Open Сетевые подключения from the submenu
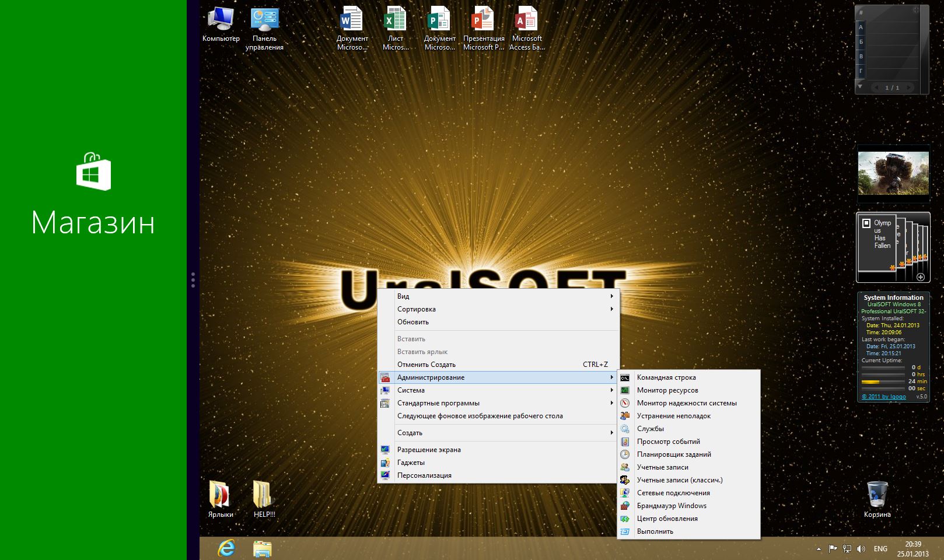Viewport: 944px width, 560px height. click(689, 493)
